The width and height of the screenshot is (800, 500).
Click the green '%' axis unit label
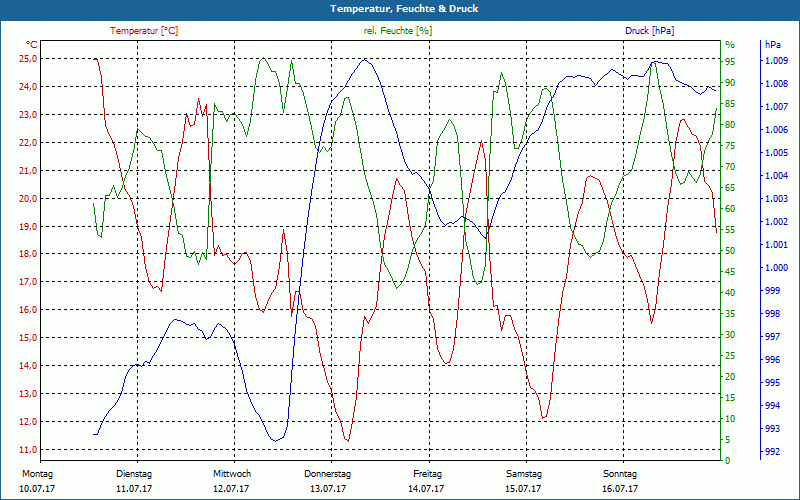tap(730, 45)
